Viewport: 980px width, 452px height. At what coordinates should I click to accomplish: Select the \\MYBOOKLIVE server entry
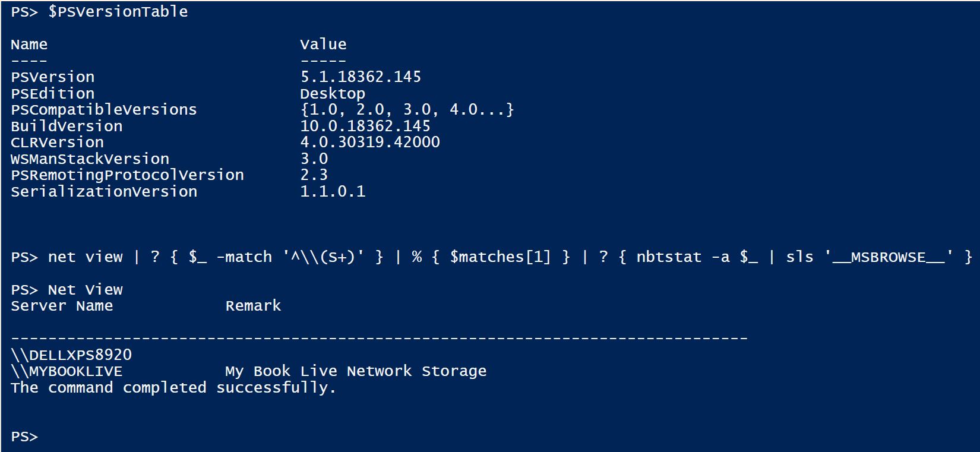pyautogui.click(x=67, y=372)
